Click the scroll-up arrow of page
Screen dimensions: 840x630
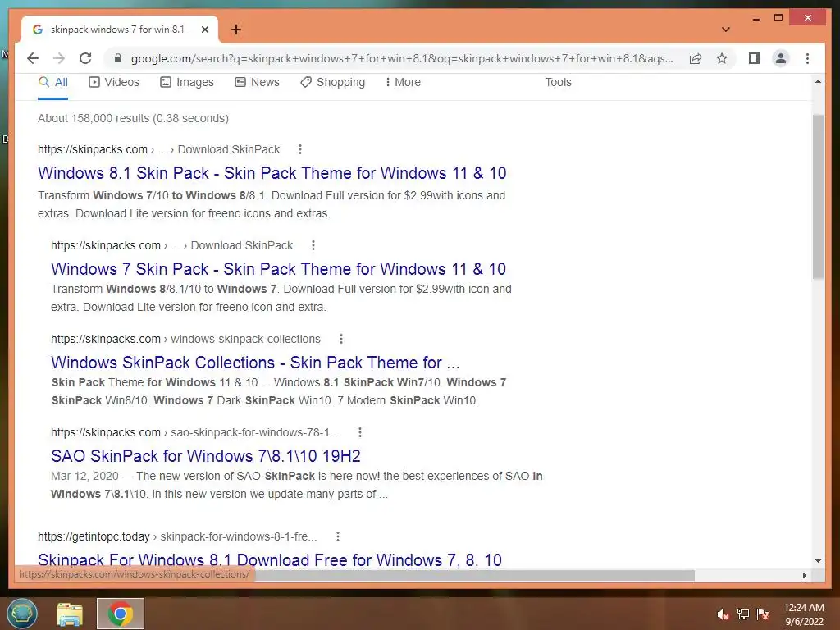point(818,81)
